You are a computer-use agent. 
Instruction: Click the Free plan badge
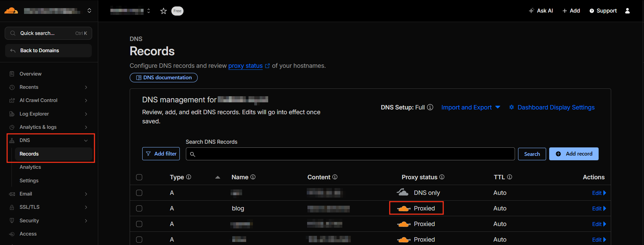point(177,11)
